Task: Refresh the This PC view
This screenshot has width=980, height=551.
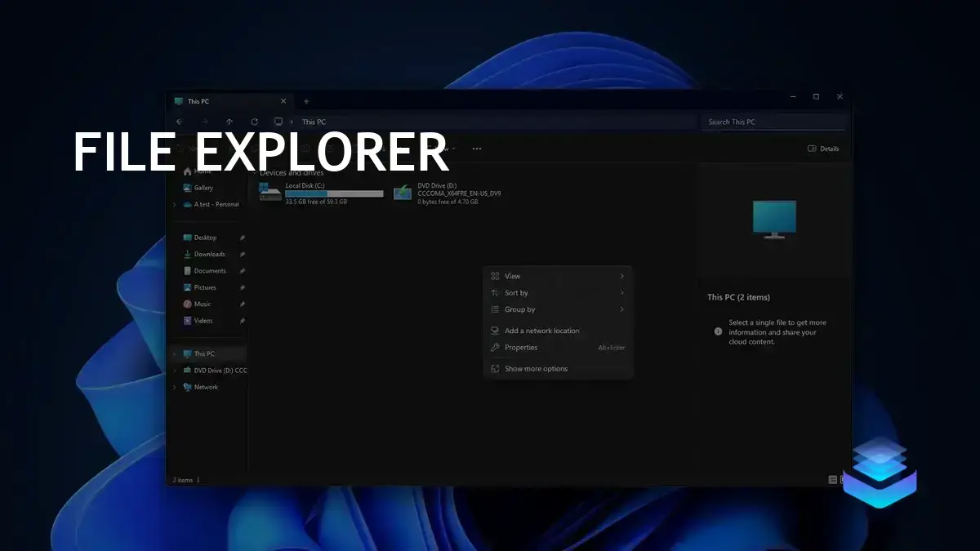Action: tap(254, 122)
